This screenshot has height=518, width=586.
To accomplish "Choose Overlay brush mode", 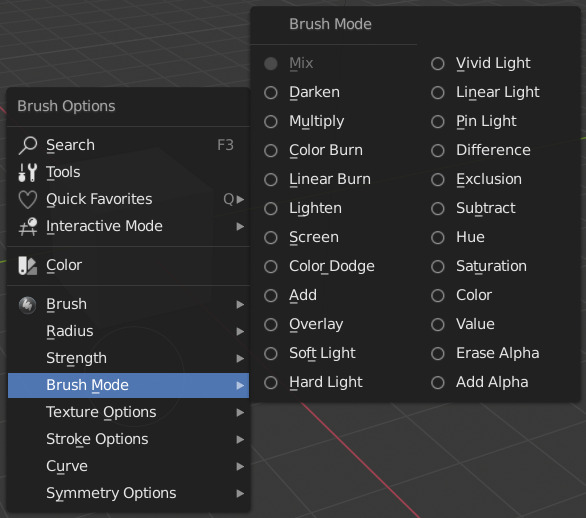I will 334,324.
